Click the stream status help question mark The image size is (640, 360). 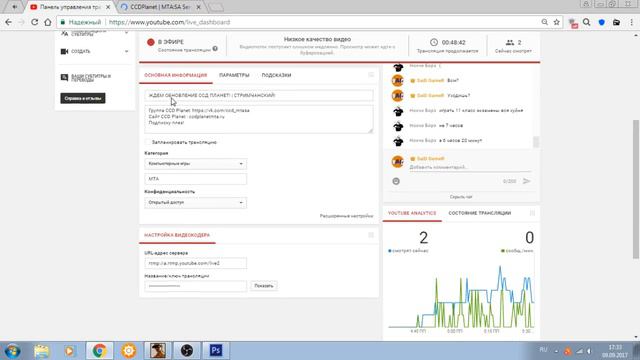pos(215,49)
